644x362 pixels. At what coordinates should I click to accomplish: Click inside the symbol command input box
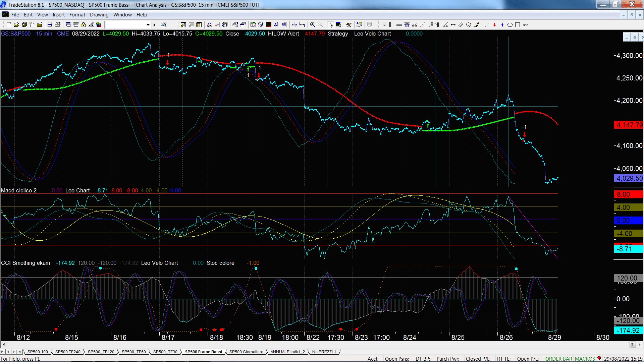(x=125, y=25)
